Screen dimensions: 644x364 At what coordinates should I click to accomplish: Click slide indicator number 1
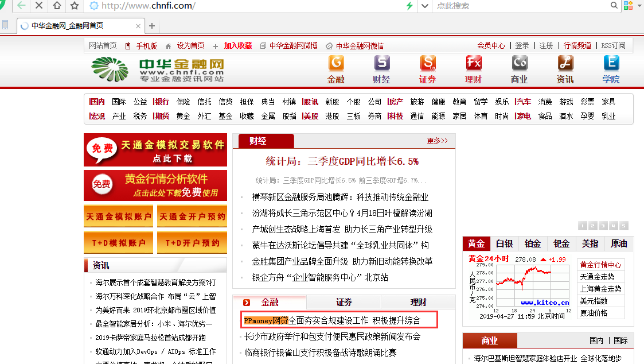coord(583,226)
